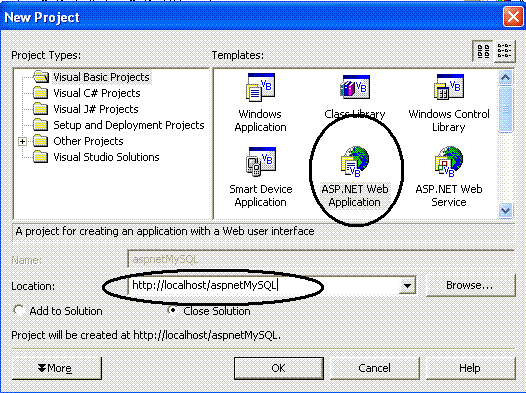Select the ASP.NET Web Service template icon
Viewport: 526px width, 393px height.
449,162
